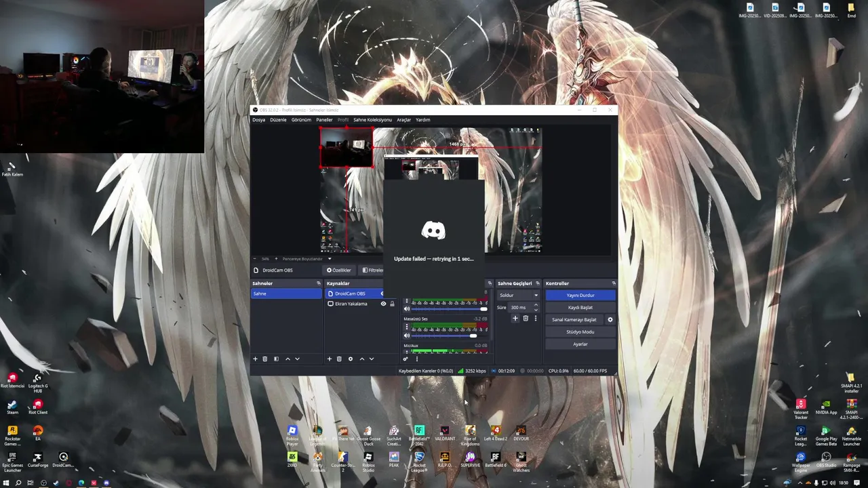
Task: Move selected source up in Kaynaklar
Action: [x=362, y=359]
